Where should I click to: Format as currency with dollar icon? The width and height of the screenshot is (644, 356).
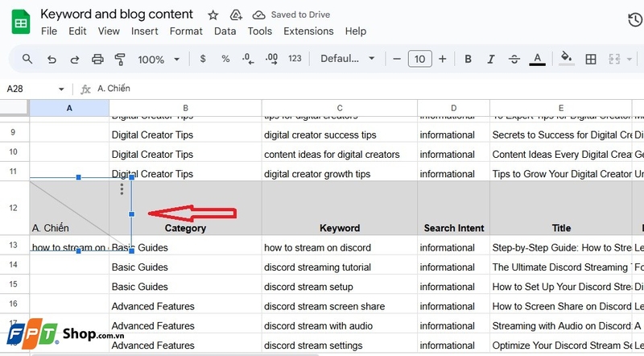tap(203, 59)
